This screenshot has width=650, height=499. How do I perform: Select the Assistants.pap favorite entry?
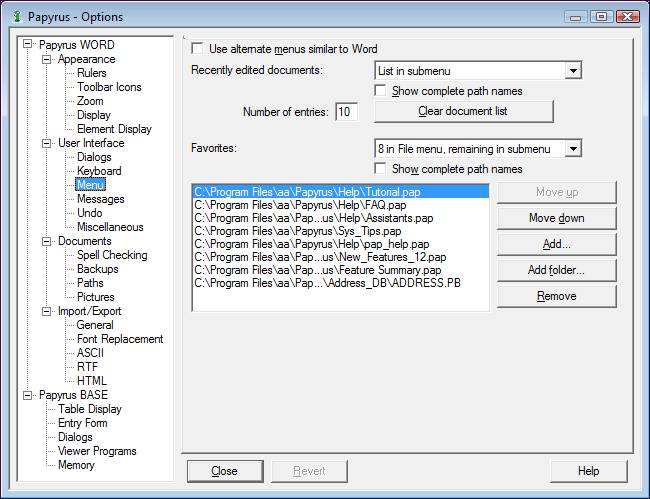tap(341, 218)
